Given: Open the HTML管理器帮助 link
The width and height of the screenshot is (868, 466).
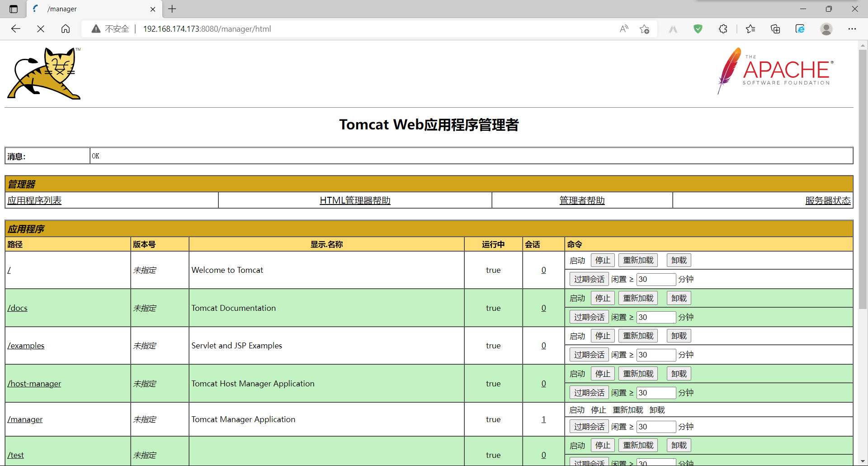Looking at the screenshot, I should pos(355,200).
